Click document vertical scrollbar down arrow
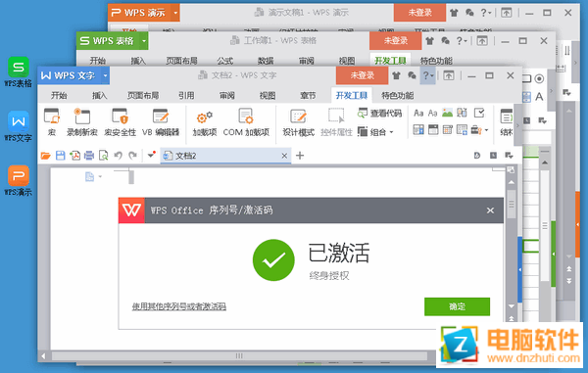This screenshot has height=373, width=588. (x=512, y=306)
